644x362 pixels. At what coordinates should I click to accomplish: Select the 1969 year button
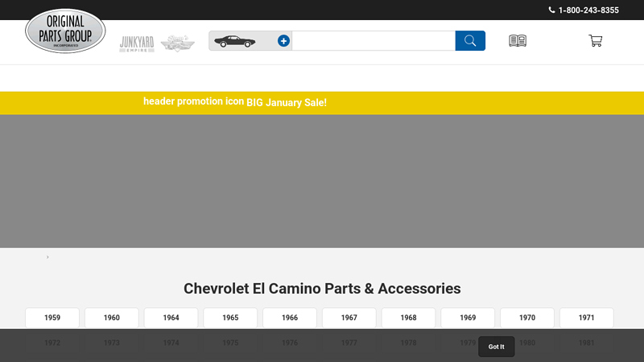(468, 318)
